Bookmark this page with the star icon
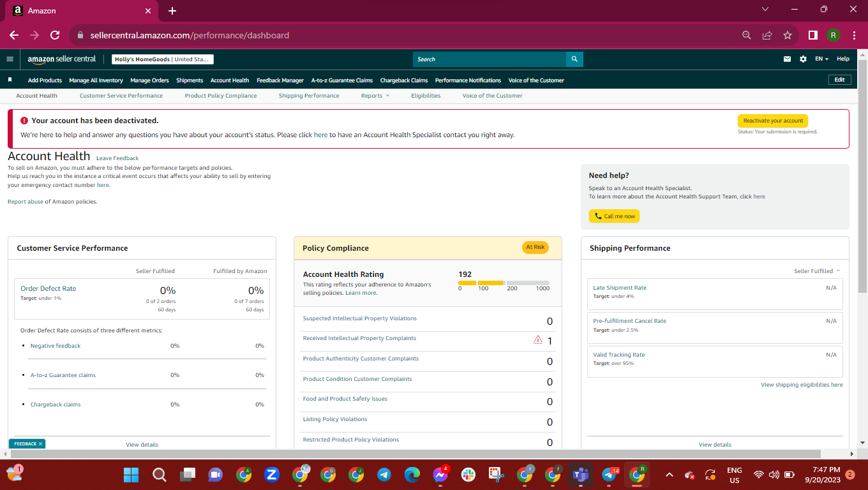The width and height of the screenshot is (868, 490). click(788, 35)
